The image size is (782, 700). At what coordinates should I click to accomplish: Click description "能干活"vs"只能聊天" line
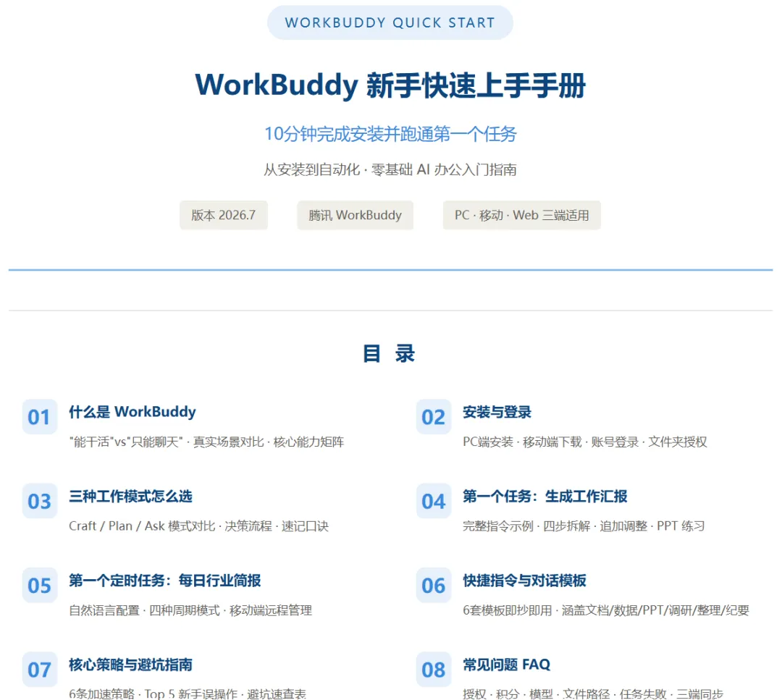206,442
